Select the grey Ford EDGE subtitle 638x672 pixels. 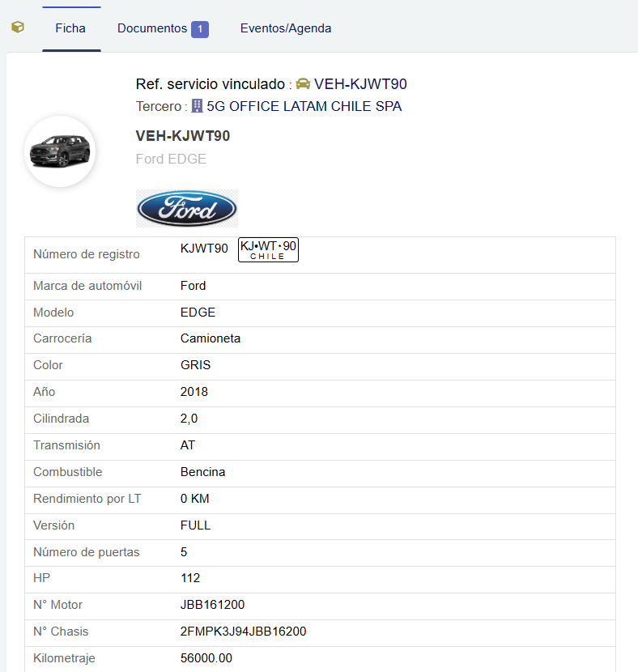(x=171, y=159)
